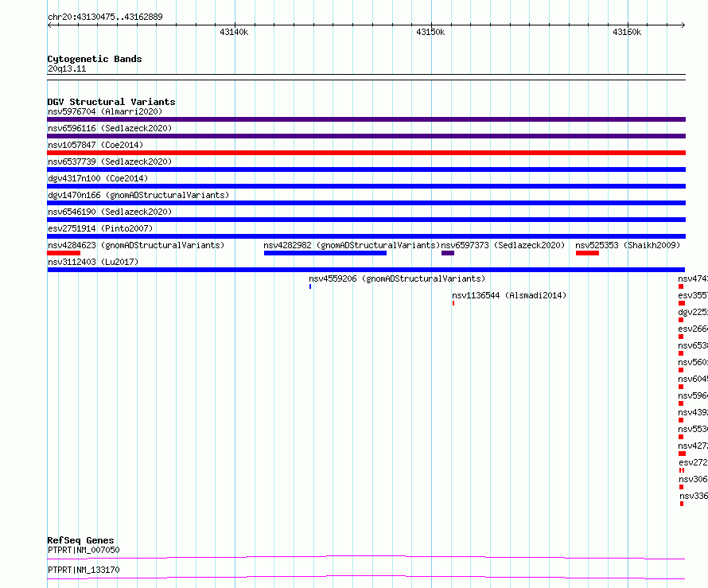Open nsv6596116 (Sedlazeck2020) variant label

[x=110, y=128]
